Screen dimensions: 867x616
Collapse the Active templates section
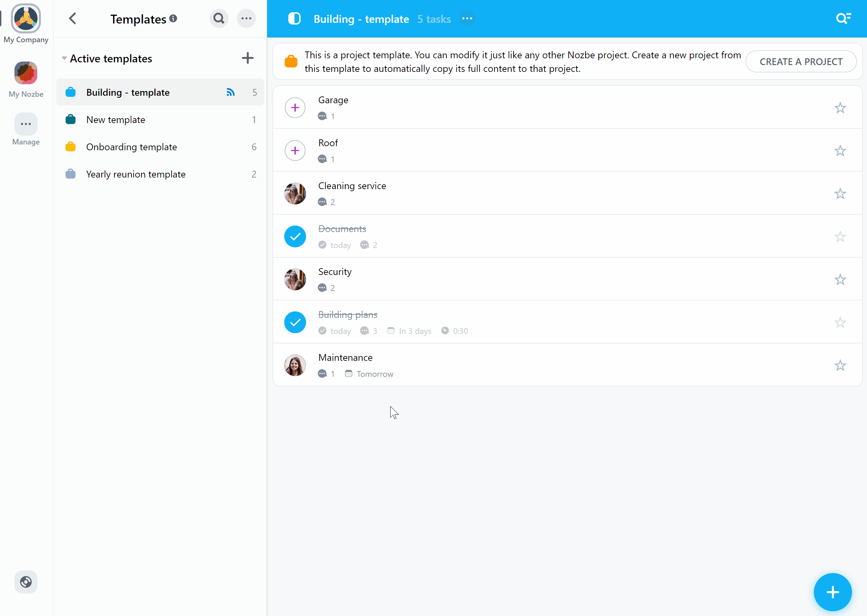[x=63, y=59]
